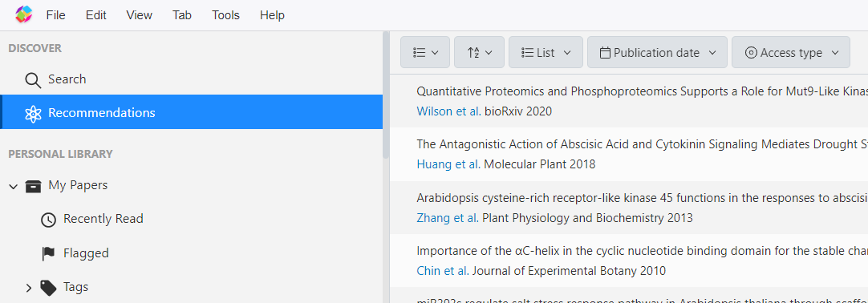Click the Flagged flag icon

pos(49,254)
